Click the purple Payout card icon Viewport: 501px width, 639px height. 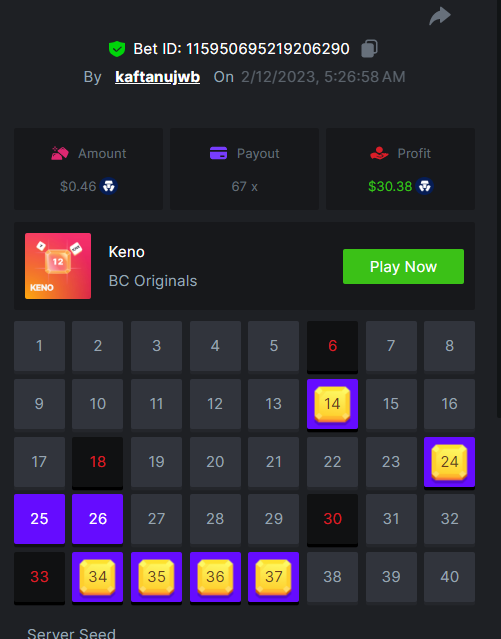coord(218,153)
